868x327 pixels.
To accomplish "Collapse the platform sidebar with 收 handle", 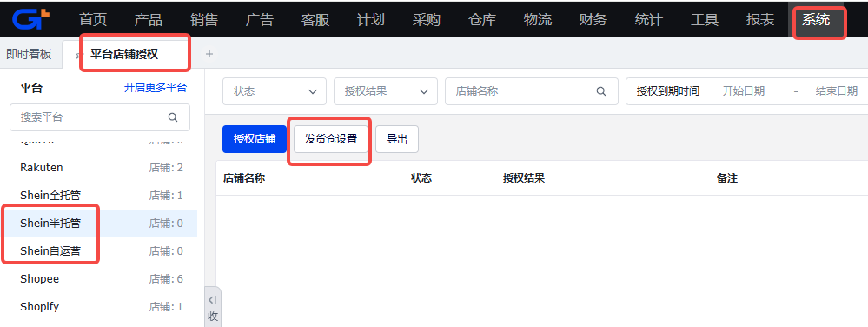I will 213,308.
